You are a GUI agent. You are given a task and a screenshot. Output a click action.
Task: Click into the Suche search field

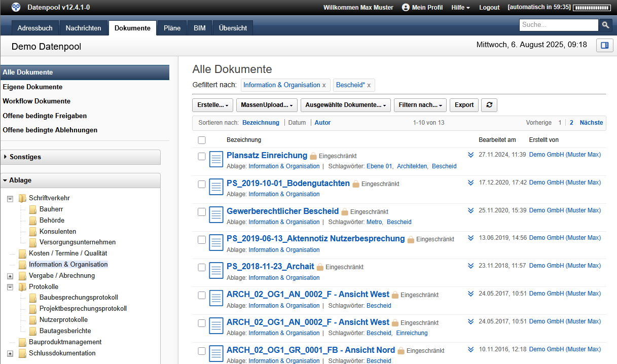point(558,25)
